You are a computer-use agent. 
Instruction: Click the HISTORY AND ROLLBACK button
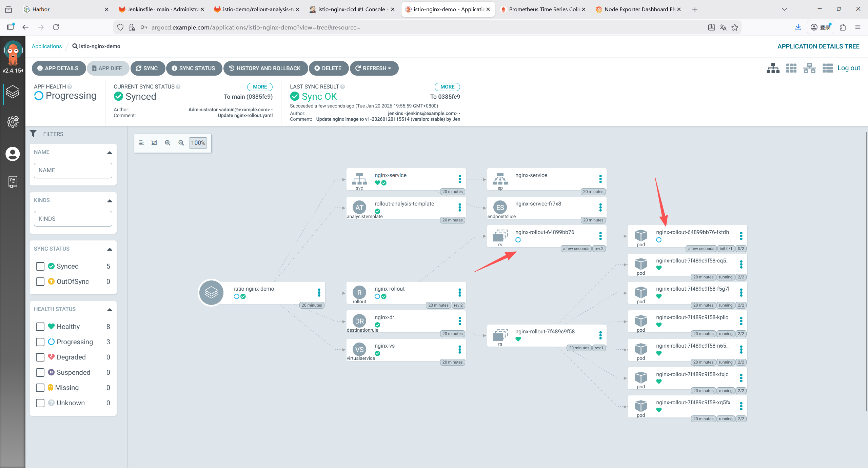click(265, 68)
